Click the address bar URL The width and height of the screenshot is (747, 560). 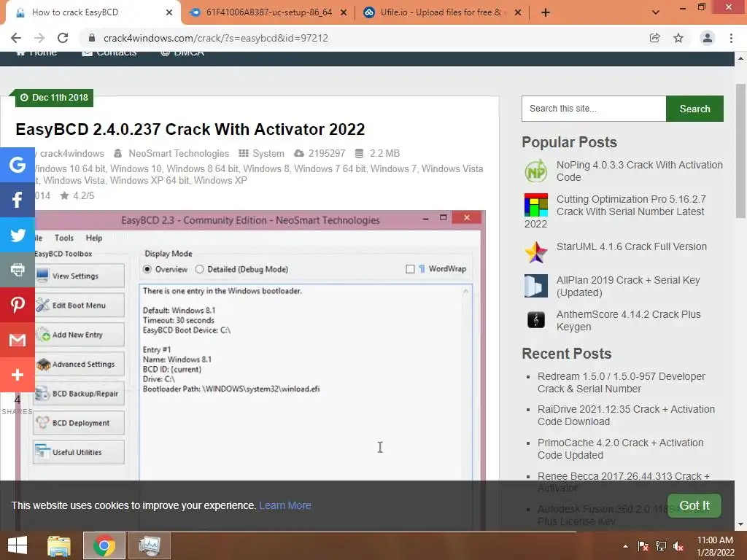tap(216, 38)
